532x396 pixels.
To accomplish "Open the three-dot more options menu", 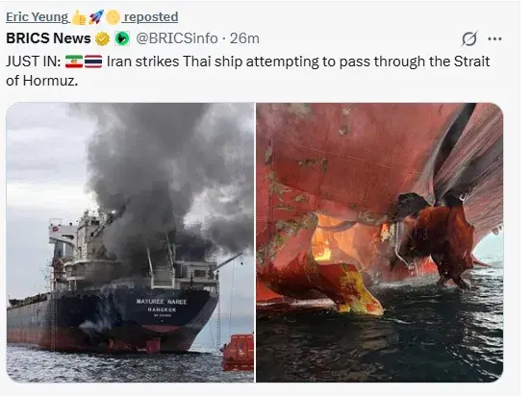I will click(x=494, y=38).
